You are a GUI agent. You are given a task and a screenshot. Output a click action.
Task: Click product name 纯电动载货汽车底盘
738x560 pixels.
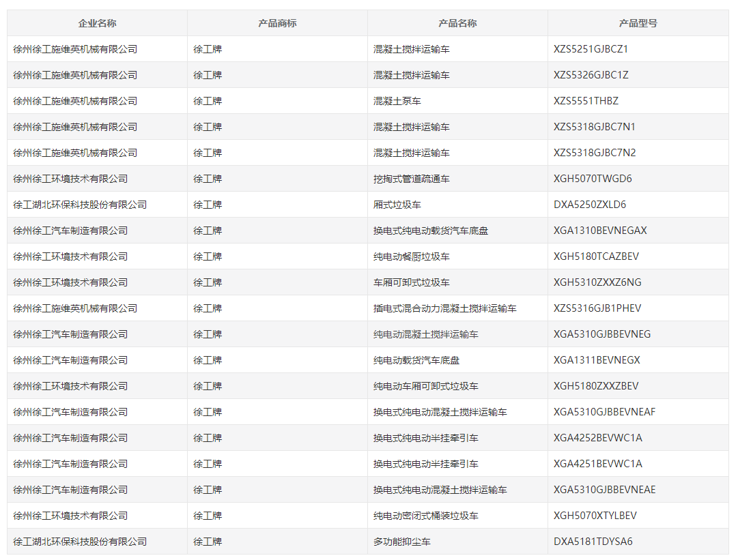coord(416,359)
